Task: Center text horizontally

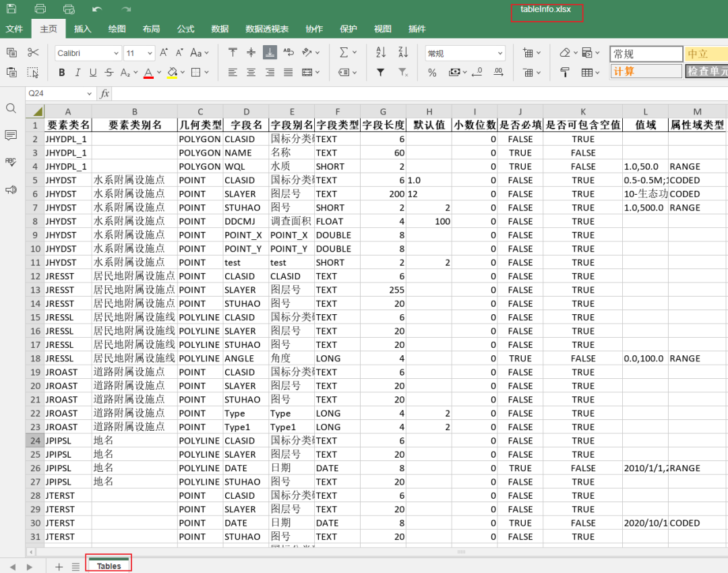Action: [x=251, y=72]
